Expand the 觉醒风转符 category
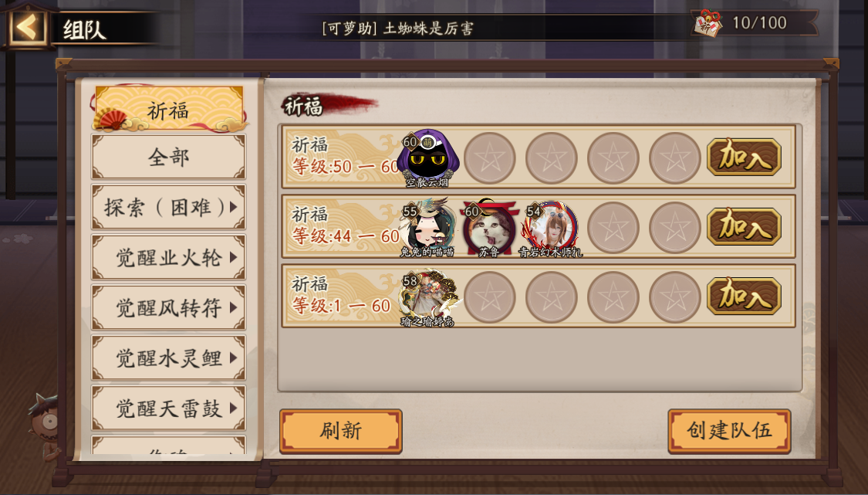This screenshot has width=868, height=495. (168, 307)
